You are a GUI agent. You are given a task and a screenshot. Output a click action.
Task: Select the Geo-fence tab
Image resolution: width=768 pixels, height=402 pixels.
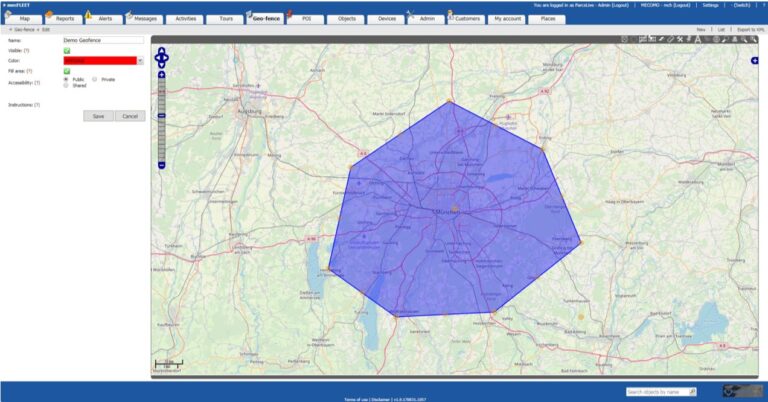click(x=266, y=19)
